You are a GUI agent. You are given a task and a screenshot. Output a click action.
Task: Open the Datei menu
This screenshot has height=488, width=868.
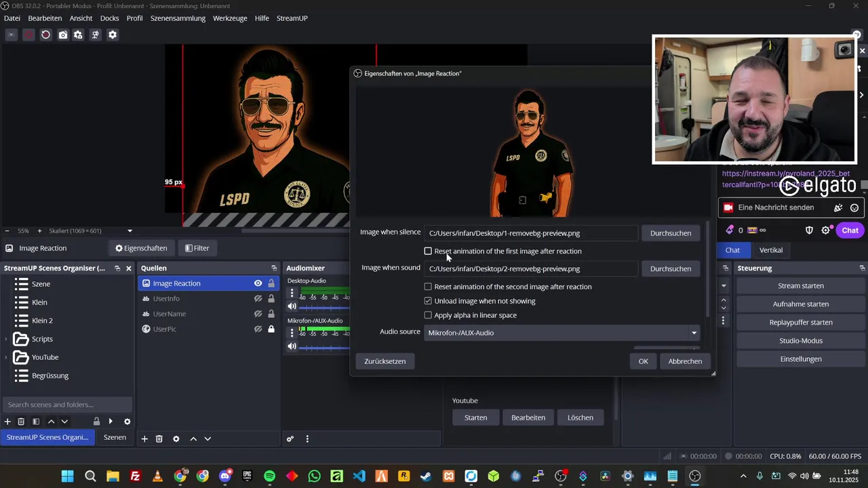click(12, 18)
